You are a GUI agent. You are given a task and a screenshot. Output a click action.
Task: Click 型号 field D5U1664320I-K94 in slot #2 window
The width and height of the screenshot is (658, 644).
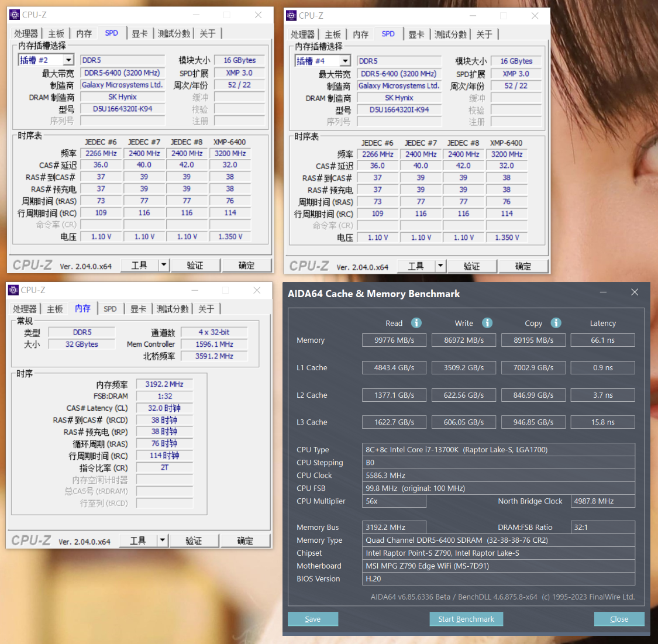[123, 109]
